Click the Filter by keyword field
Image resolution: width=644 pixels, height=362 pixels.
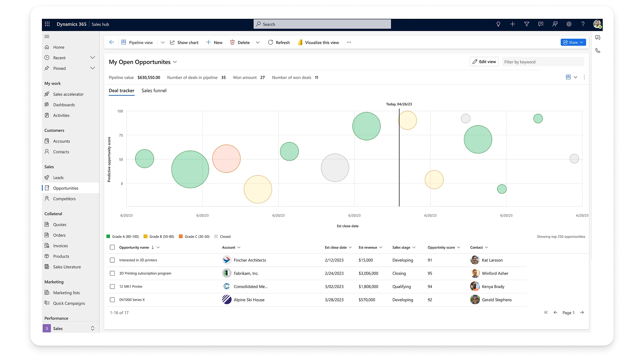coord(543,62)
